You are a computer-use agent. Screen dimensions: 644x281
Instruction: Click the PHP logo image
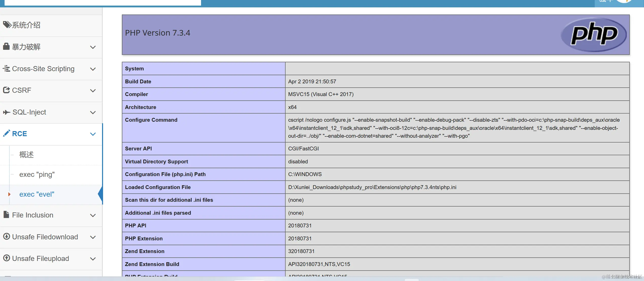pyautogui.click(x=593, y=35)
